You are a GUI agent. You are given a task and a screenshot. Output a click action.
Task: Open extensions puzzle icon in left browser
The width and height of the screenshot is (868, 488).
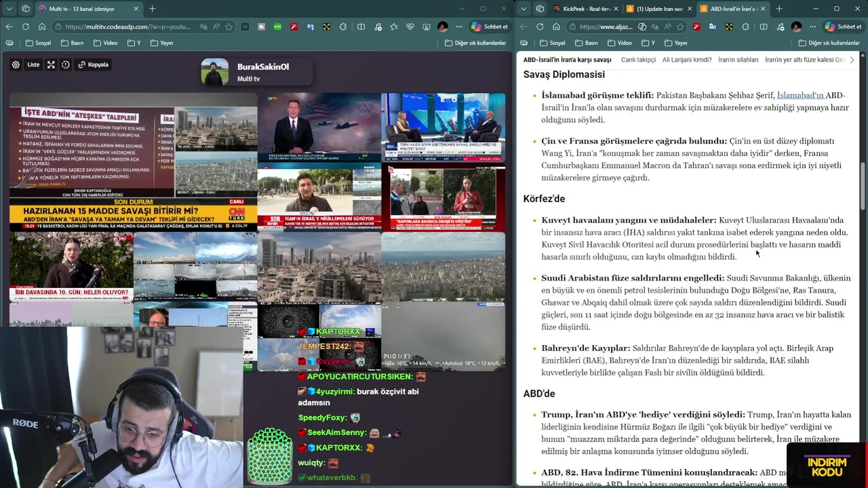point(342,26)
